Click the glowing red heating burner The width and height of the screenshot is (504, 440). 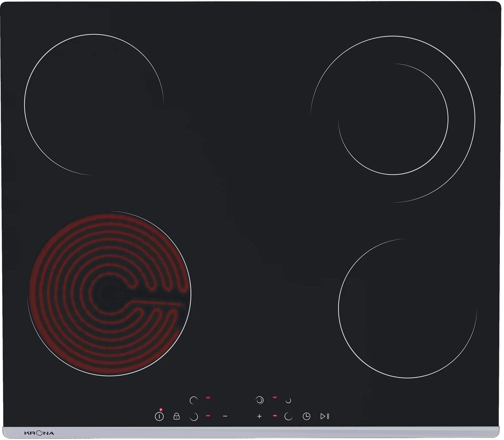tap(109, 294)
